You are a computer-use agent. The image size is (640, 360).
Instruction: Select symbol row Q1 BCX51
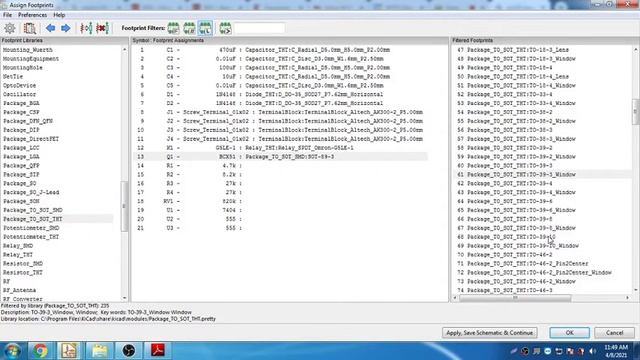pos(281,157)
